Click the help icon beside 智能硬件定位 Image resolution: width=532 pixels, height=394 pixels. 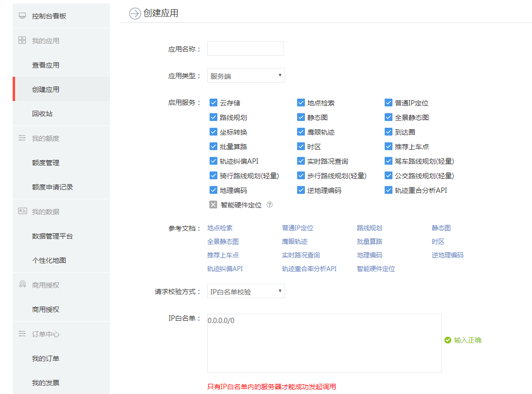click(270, 205)
